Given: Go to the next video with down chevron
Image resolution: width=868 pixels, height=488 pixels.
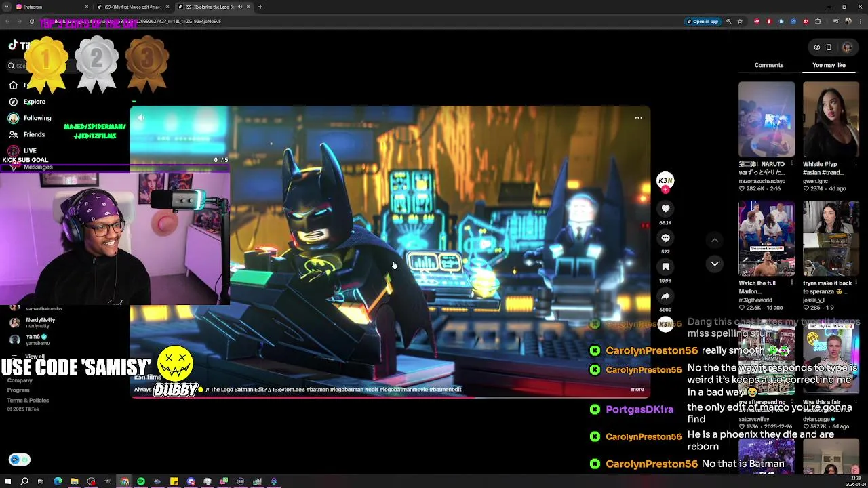Looking at the screenshot, I should [x=715, y=264].
